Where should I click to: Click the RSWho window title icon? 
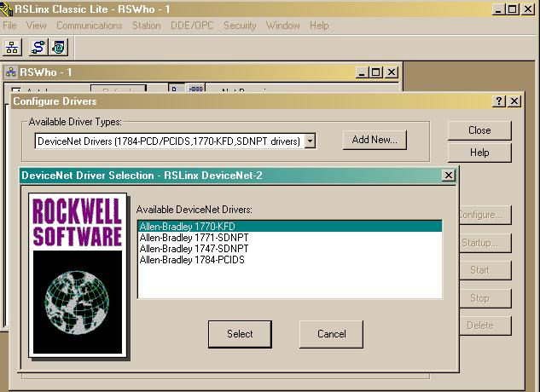coord(11,72)
